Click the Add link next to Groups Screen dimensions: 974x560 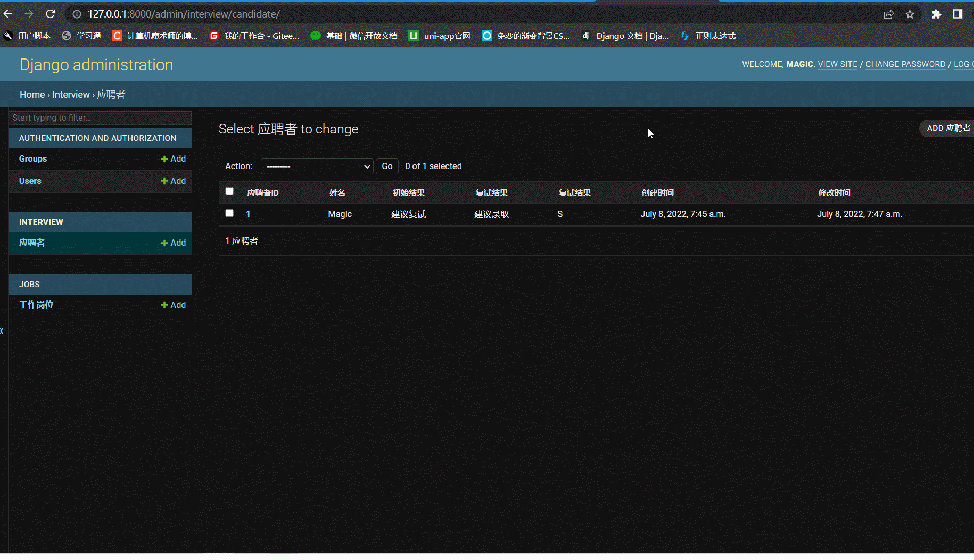tap(174, 158)
